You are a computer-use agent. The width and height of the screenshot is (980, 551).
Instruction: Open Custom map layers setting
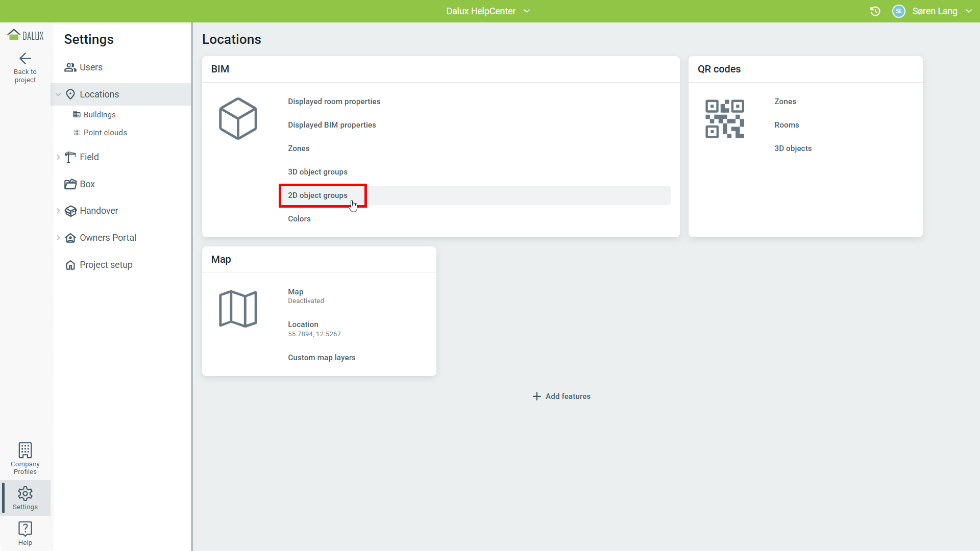click(322, 358)
